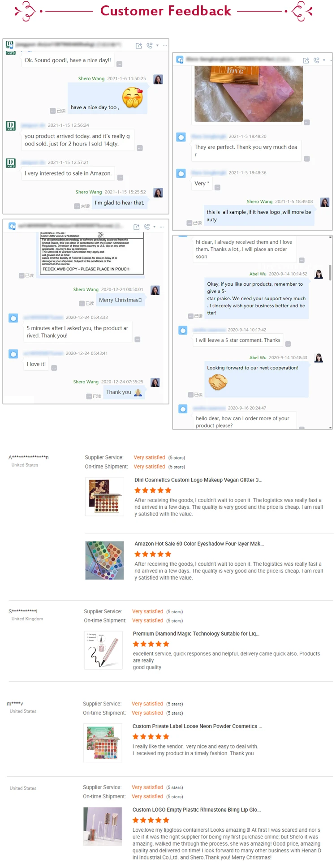Click Shero Wang avatar beside 'have a nice day too'
Screen dimensions: 336x868
pyautogui.click(x=158, y=80)
